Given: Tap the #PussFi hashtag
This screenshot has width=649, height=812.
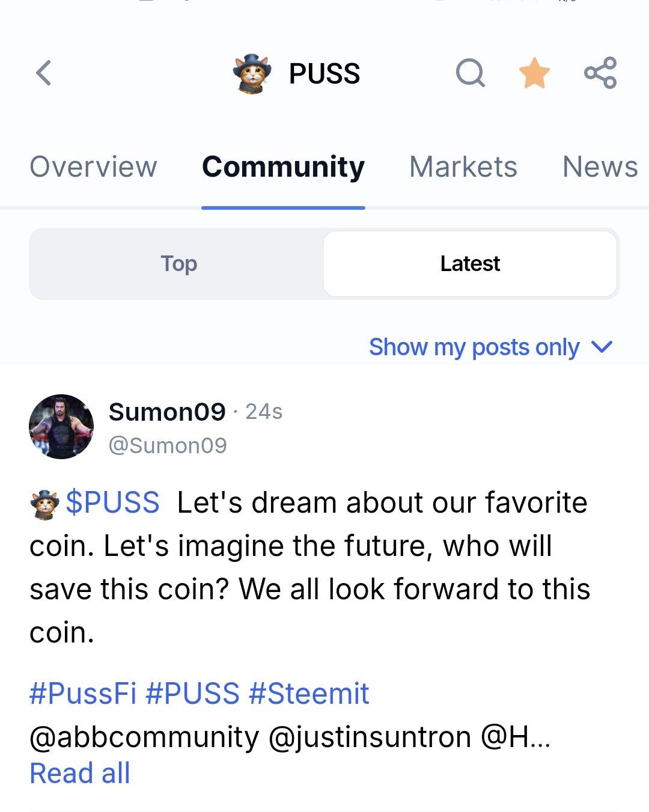Looking at the screenshot, I should coord(83,694).
